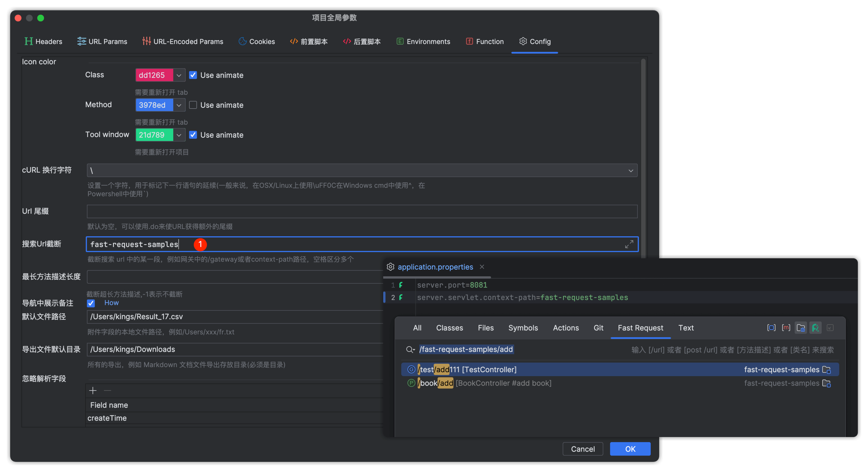Switch to the Symbols search tab
This screenshot has width=868, height=472.
point(523,328)
